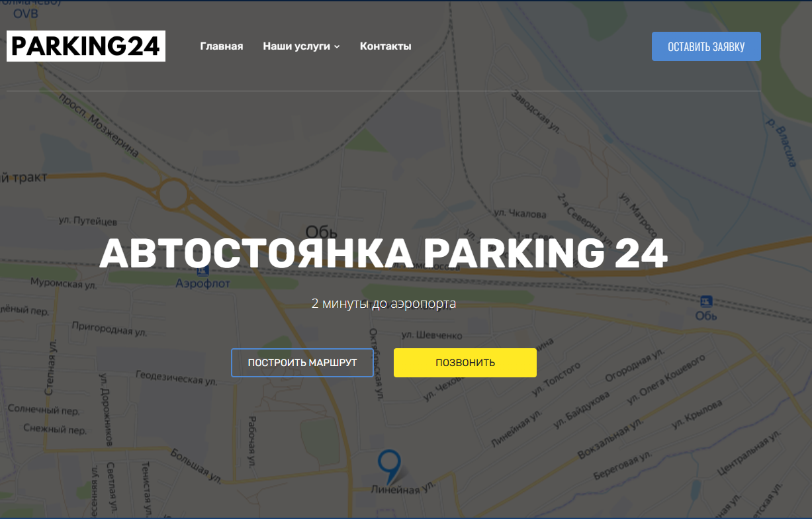Select the Геодезическая ул. street label
This screenshot has height=519, width=812.
pyautogui.click(x=176, y=377)
